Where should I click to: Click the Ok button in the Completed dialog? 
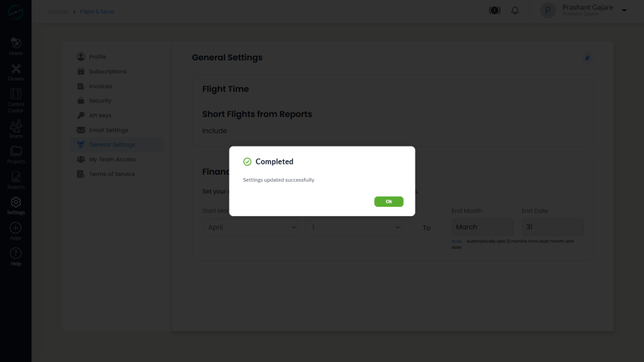tap(389, 202)
